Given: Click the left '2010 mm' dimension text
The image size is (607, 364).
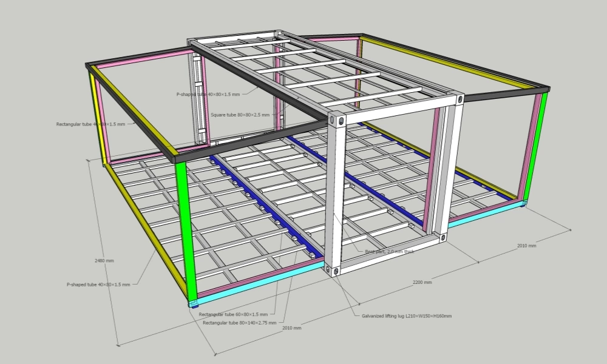Looking at the screenshot, I should click(x=291, y=328).
